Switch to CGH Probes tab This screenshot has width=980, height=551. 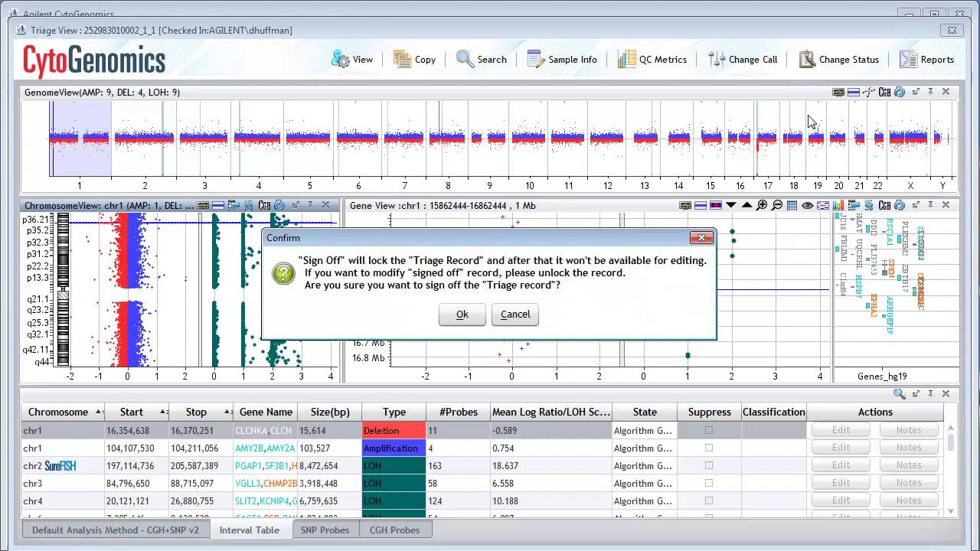[x=395, y=530]
